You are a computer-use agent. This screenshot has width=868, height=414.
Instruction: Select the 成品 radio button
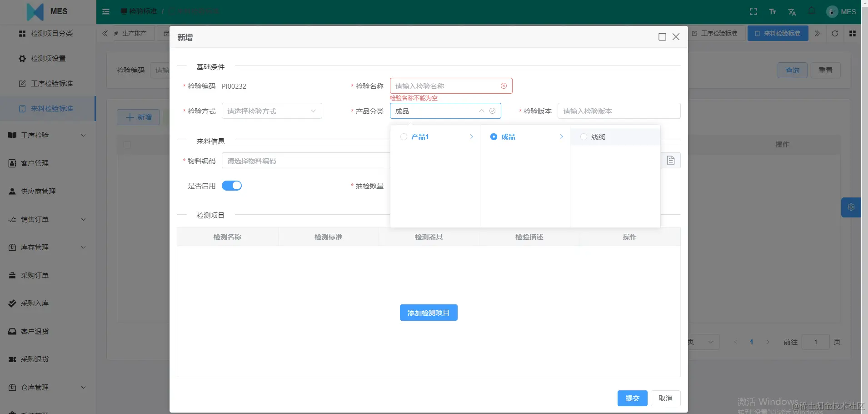tap(494, 137)
